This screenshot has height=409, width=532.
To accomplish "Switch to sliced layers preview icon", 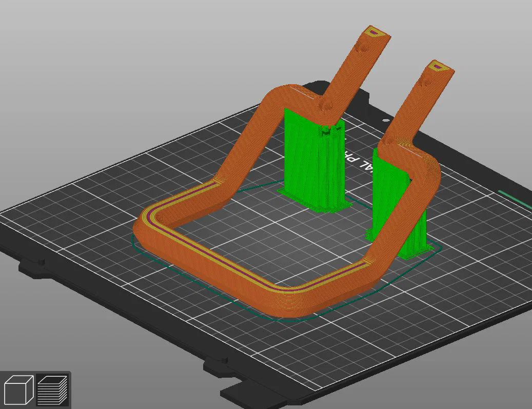I will (x=53, y=391).
